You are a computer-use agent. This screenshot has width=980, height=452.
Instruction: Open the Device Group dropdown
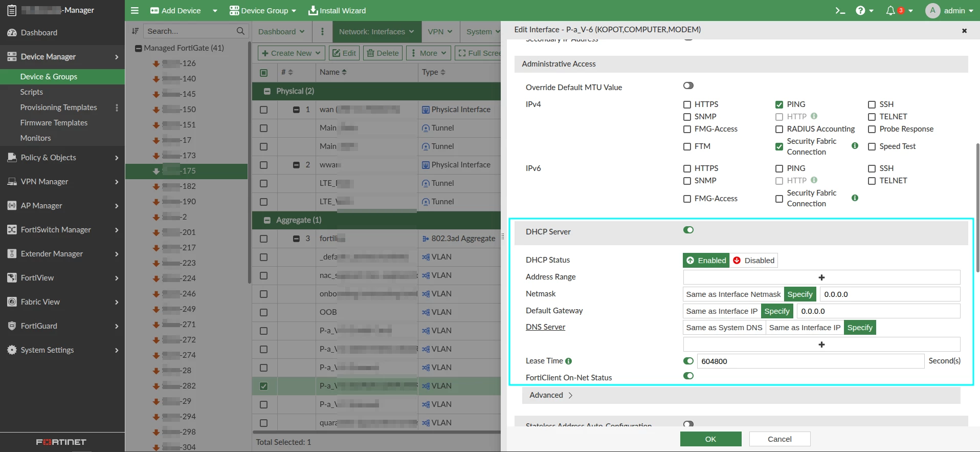point(263,10)
